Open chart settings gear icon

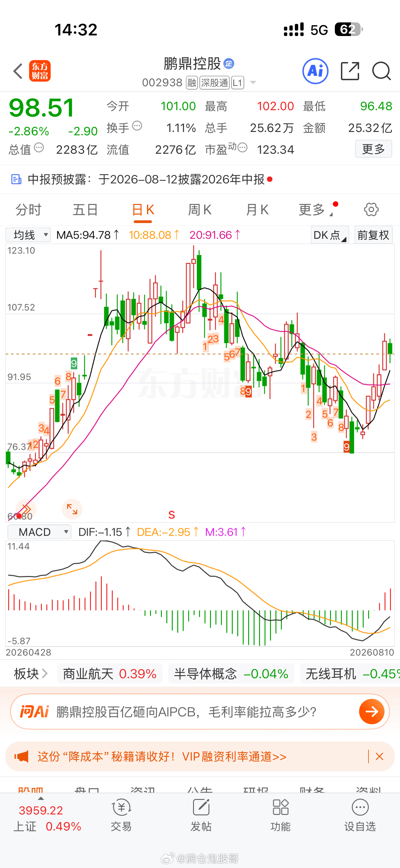click(371, 210)
